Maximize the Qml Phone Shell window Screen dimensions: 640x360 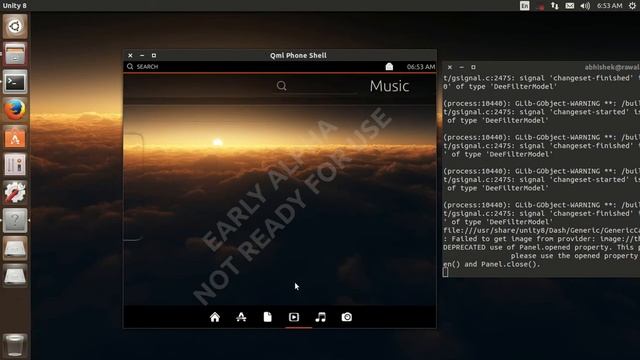click(x=154, y=56)
